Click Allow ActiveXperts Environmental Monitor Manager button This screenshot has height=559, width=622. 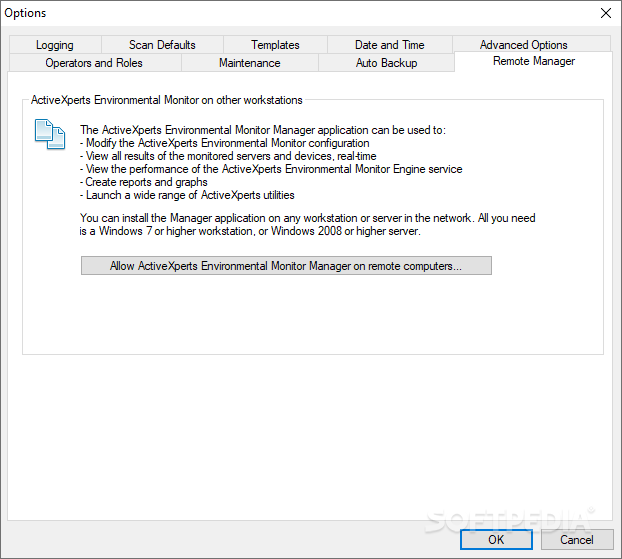coord(286,265)
